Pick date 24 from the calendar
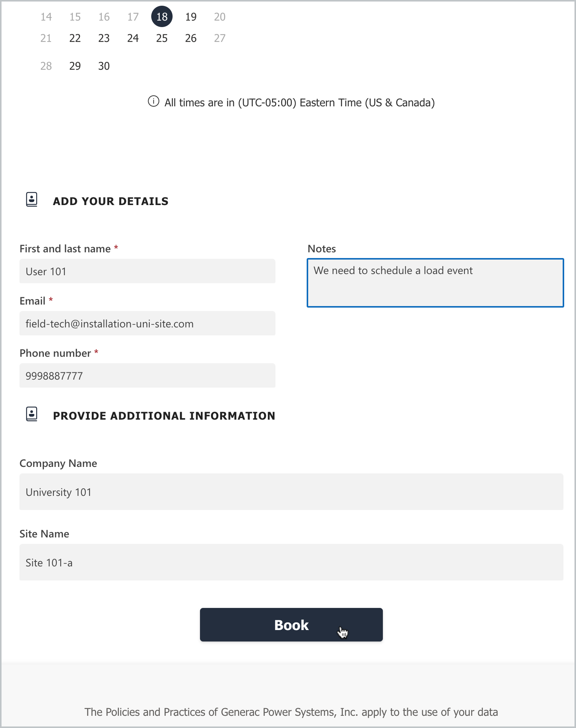This screenshot has height=728, width=576. [x=133, y=38]
